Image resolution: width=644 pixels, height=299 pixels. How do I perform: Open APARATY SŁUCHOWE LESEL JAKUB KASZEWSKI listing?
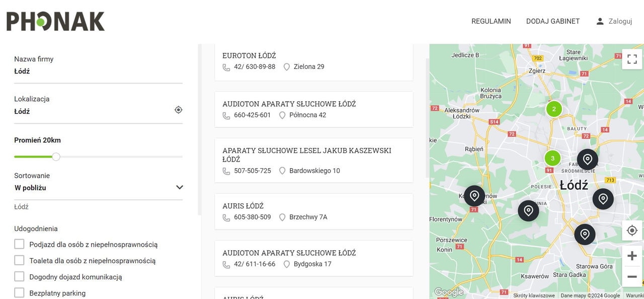click(306, 155)
